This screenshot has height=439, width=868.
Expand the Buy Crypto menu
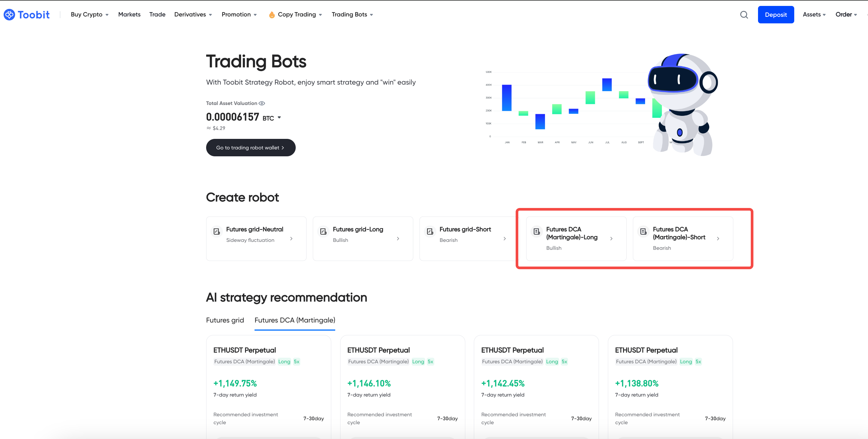(x=89, y=14)
